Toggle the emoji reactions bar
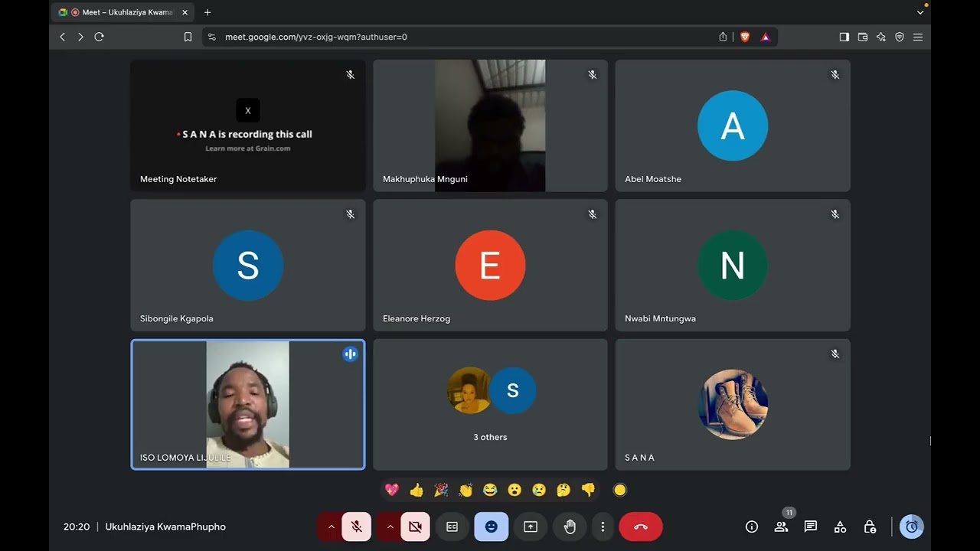Image resolution: width=980 pixels, height=551 pixels. [x=492, y=527]
